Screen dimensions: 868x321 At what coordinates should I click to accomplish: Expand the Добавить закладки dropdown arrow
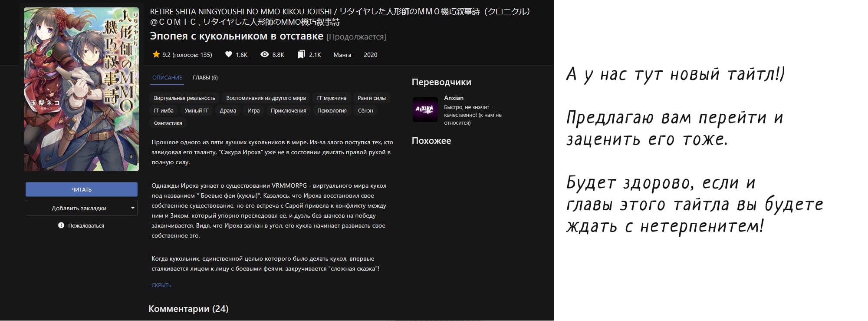click(x=133, y=208)
